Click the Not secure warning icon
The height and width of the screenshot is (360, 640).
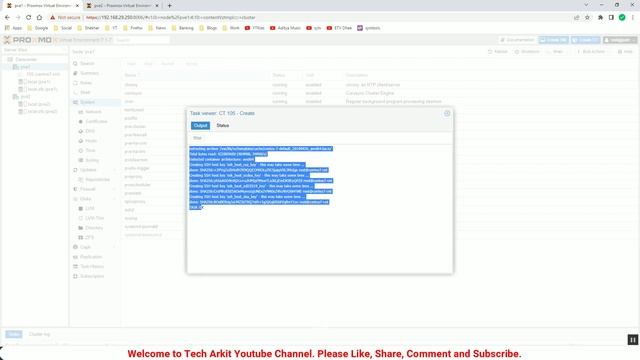52,18
